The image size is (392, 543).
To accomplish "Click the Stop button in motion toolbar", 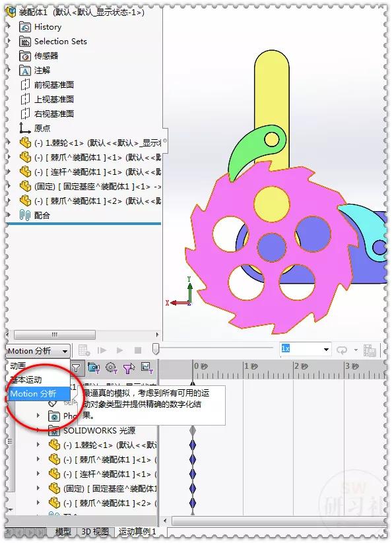I will click(x=138, y=350).
